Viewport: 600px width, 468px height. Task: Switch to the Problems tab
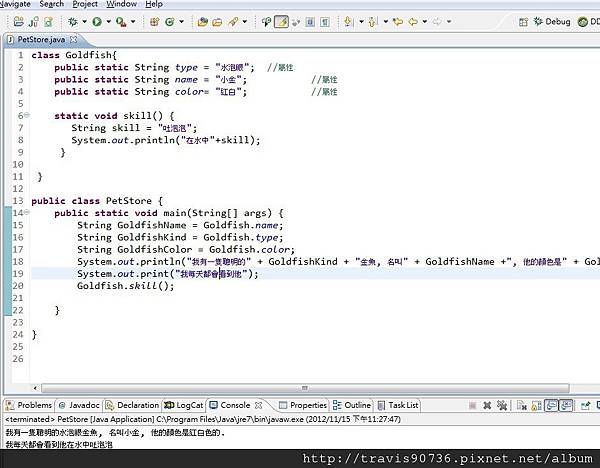click(34, 405)
